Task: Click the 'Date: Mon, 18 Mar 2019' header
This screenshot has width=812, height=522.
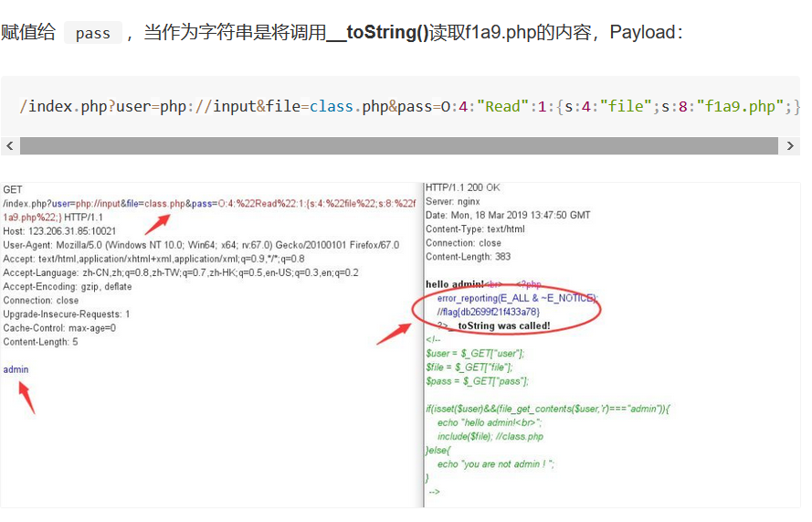Action: 508,215
